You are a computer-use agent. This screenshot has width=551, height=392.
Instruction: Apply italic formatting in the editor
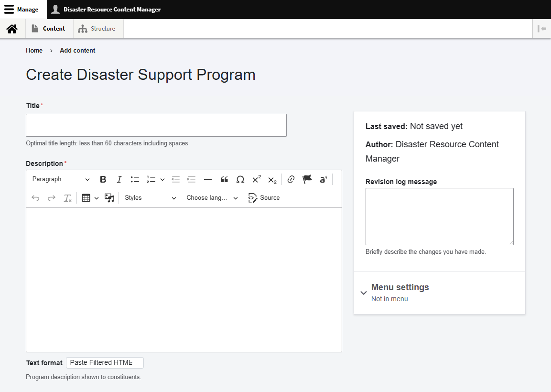coord(119,179)
